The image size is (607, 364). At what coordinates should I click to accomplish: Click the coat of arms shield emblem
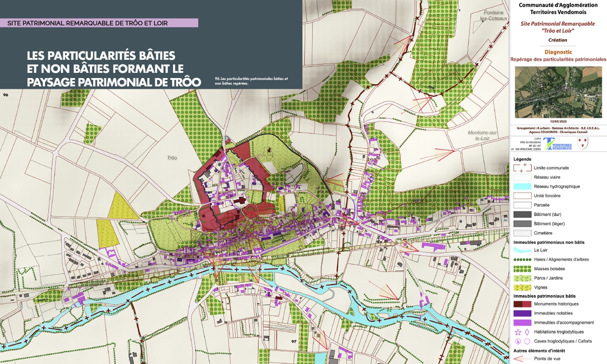click(x=582, y=143)
